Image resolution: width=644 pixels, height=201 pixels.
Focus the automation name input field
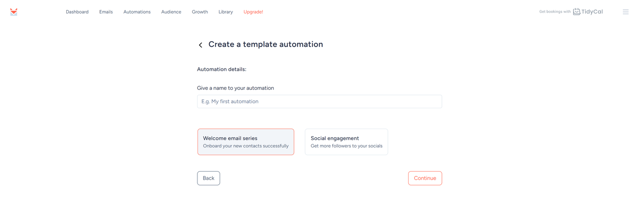[x=320, y=102]
